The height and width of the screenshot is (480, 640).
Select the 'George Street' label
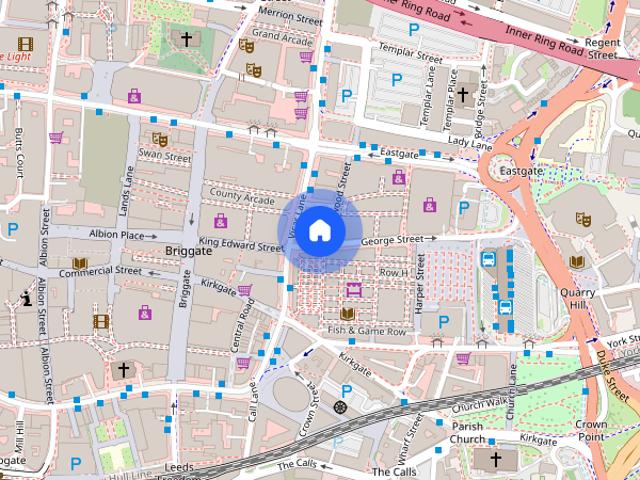click(x=392, y=240)
